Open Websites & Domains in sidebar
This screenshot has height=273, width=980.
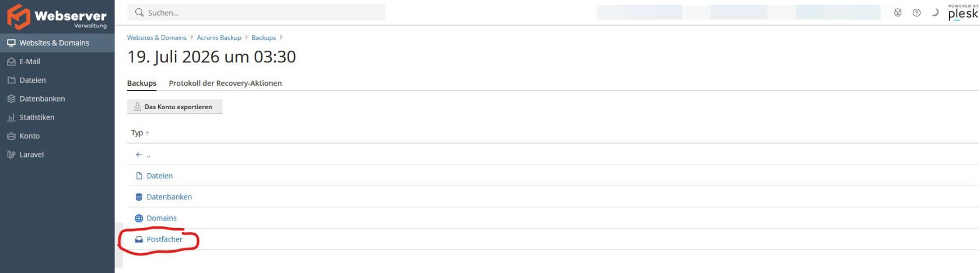[57, 43]
